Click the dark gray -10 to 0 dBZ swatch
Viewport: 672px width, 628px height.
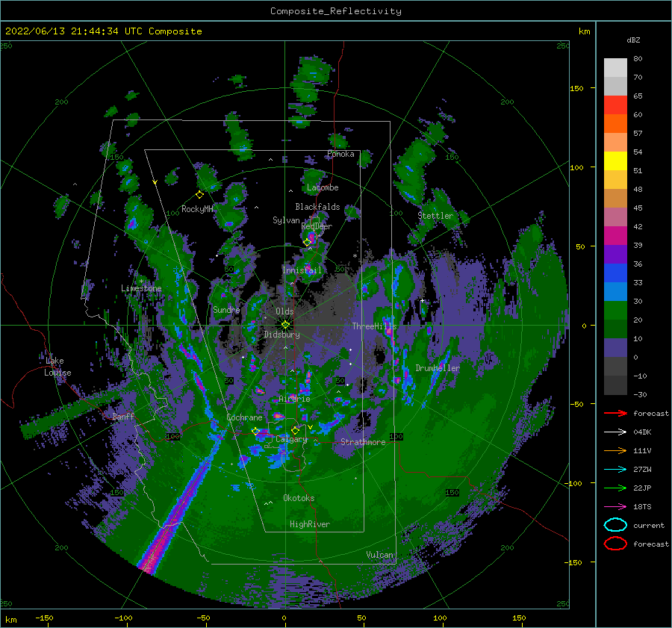click(x=615, y=366)
